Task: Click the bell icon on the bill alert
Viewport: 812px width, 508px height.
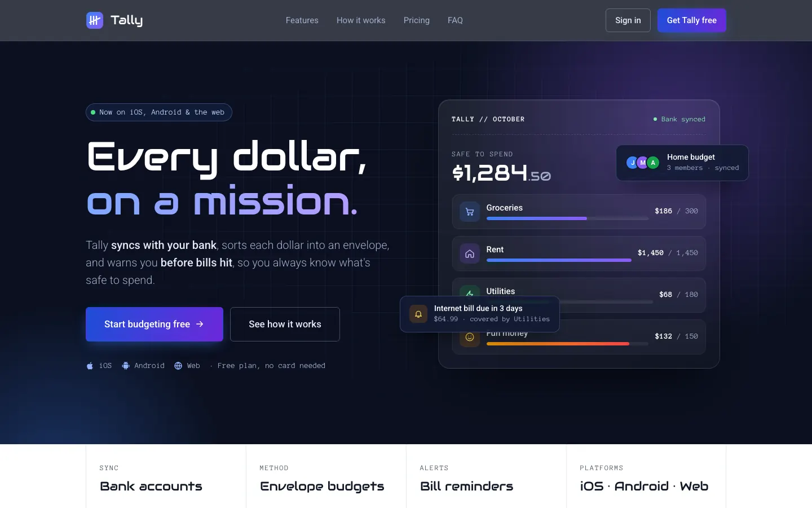Action: pos(418,314)
